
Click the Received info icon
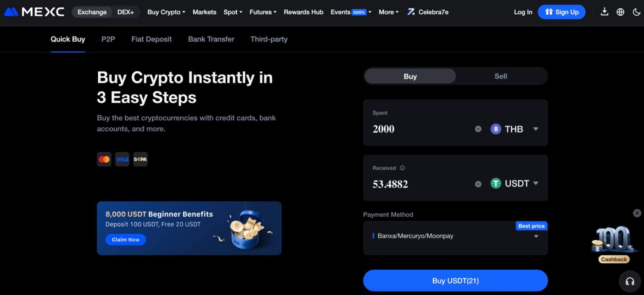[402, 168]
